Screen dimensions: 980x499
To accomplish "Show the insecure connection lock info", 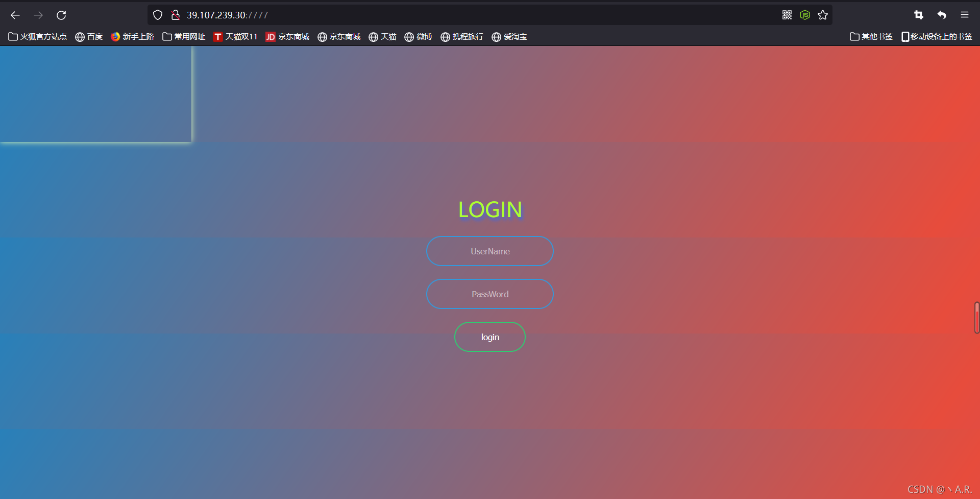I will click(176, 15).
